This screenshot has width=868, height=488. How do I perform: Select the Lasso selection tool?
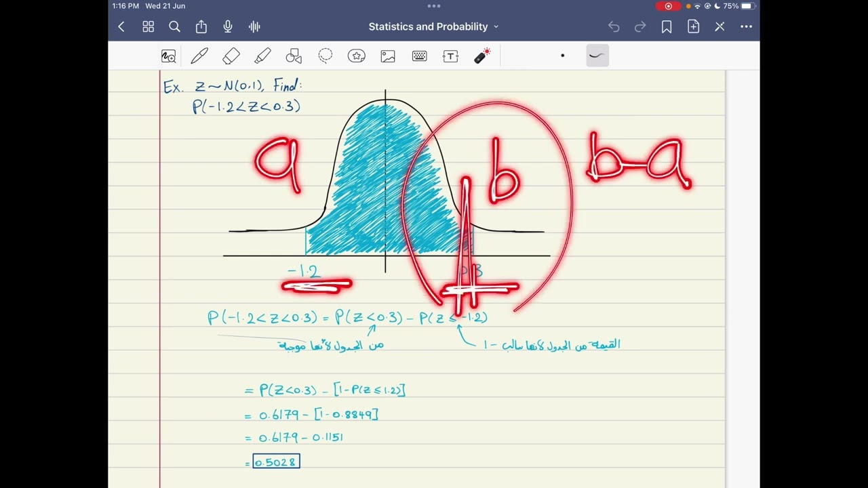[x=325, y=56]
